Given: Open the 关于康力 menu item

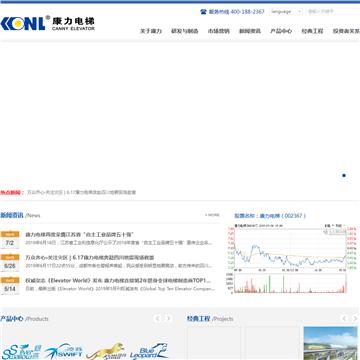Looking at the screenshot, I should point(151,31).
